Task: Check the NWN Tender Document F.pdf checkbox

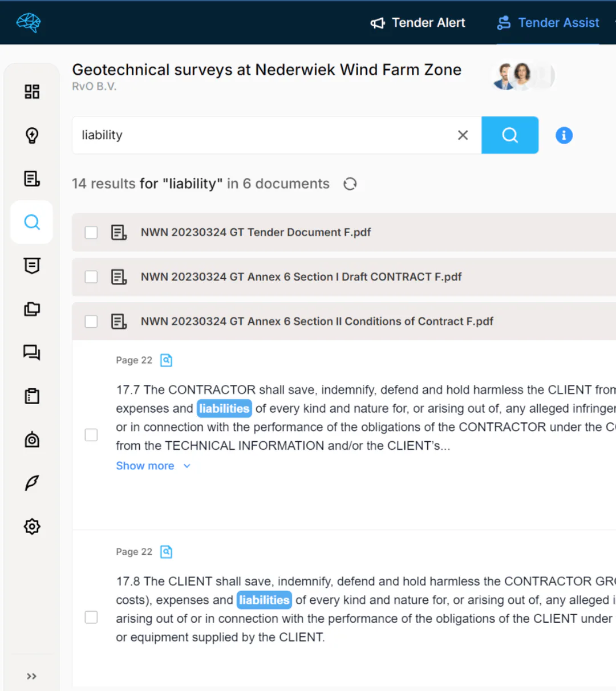Action: [x=91, y=233]
